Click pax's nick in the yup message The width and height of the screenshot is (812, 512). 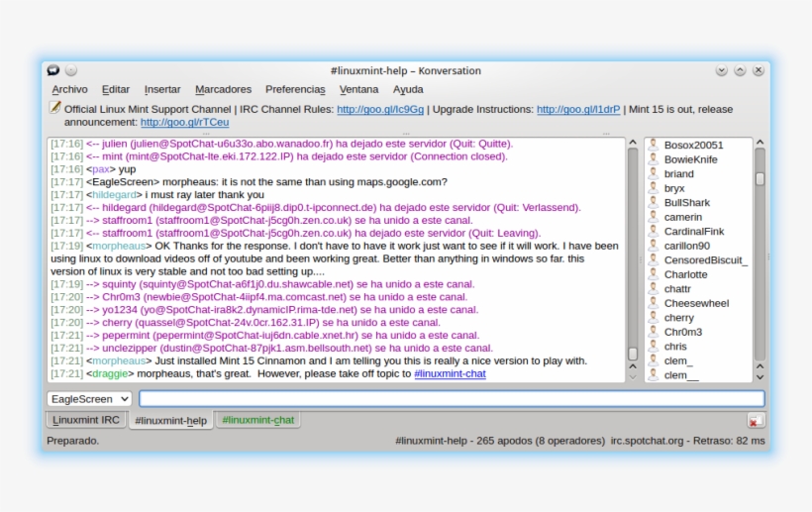coord(100,169)
